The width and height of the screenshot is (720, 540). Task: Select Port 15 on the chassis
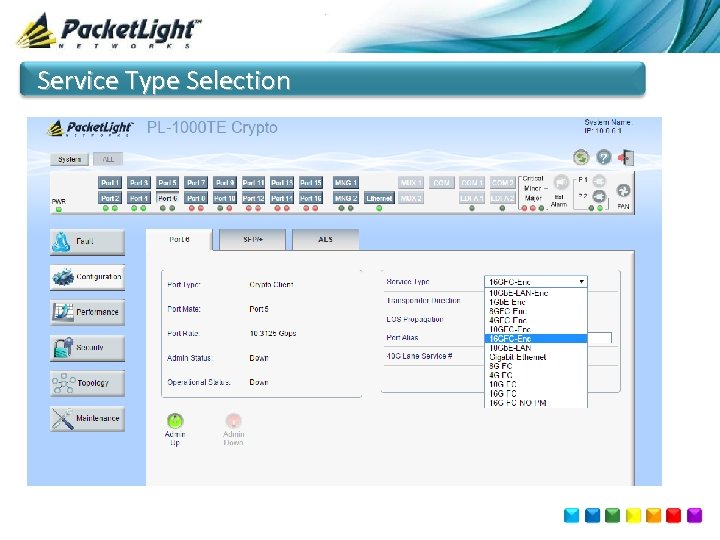tap(311, 183)
